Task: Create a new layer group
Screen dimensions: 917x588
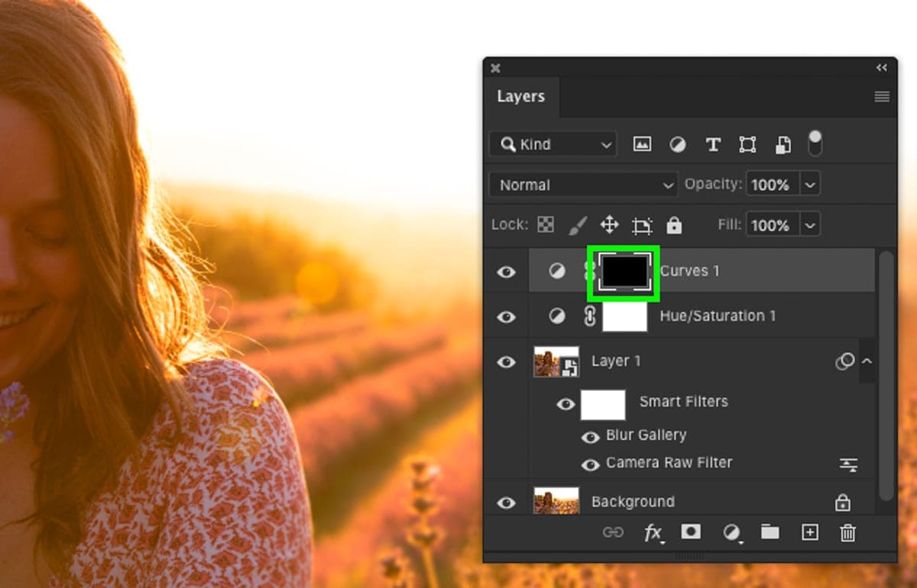Action: 770,532
